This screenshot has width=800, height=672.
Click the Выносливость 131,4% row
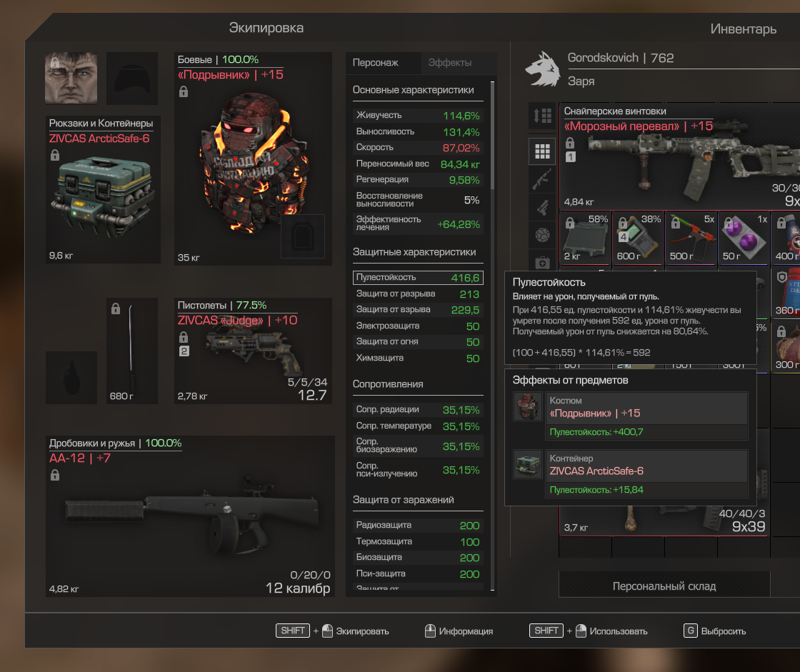418,131
